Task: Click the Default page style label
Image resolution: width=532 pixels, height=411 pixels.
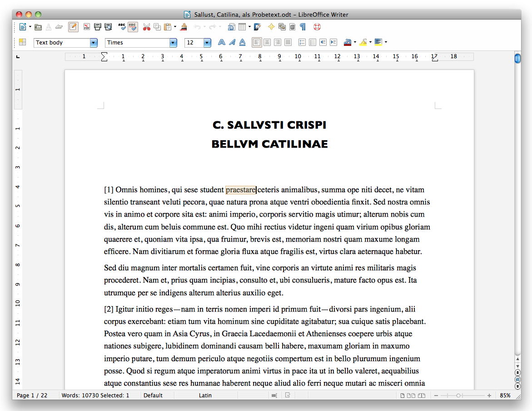Action: point(153,396)
